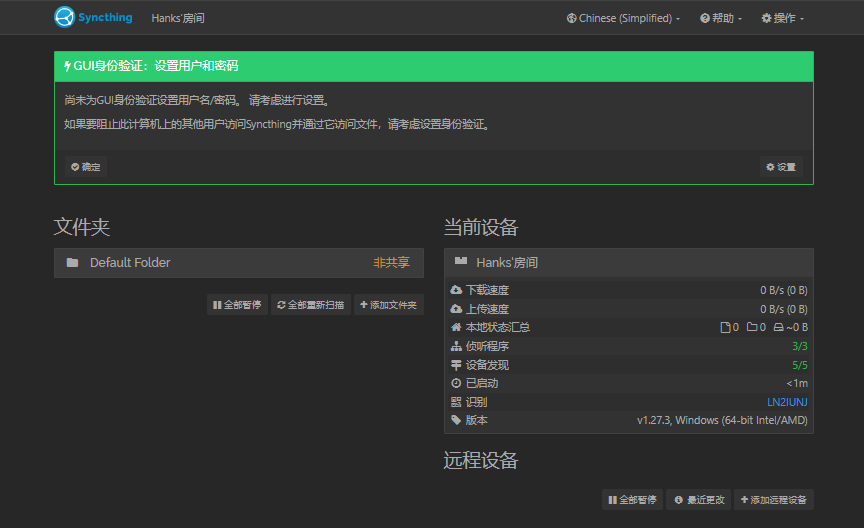The height and width of the screenshot is (528, 864).
Task: Add a remote device with 添加远程设备
Action: [774, 500]
